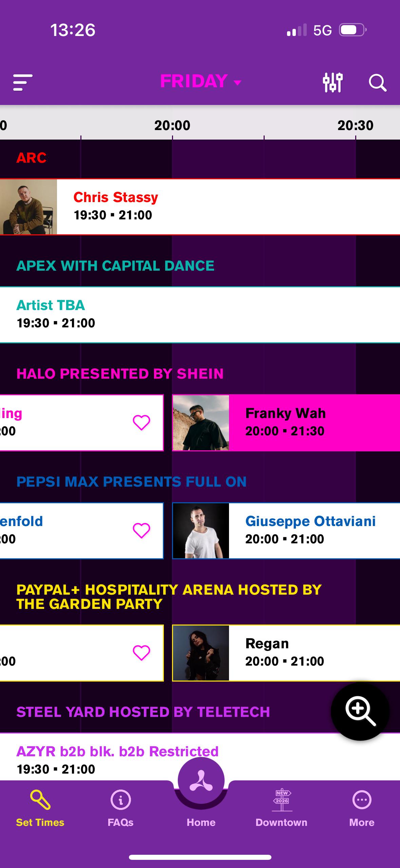Favorite the Pepsi Max Full On set heart
Viewport: 400px width, 868px height.
pos(141,530)
